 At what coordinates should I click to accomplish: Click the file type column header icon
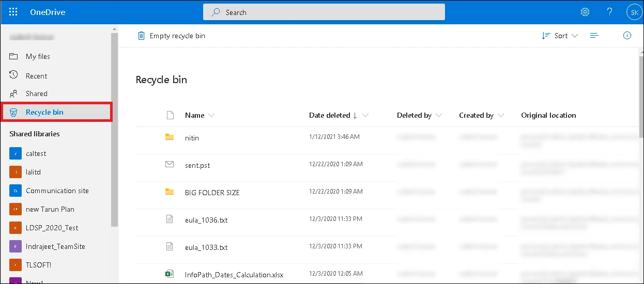170,115
